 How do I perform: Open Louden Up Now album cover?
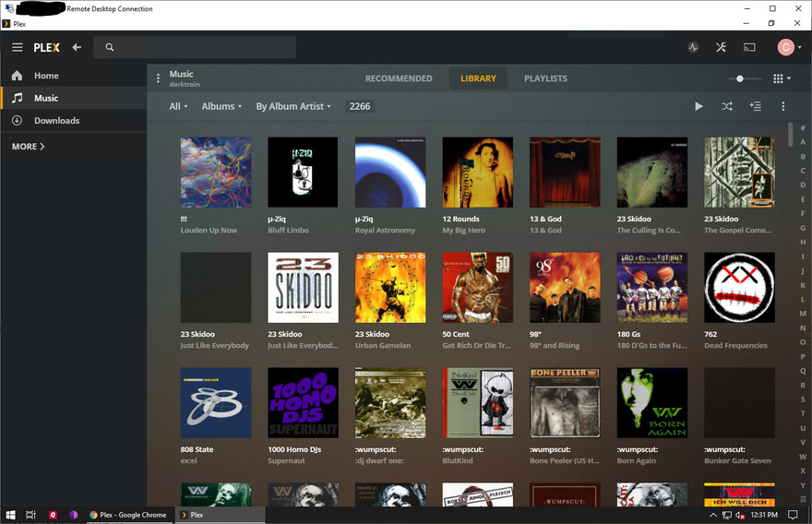(216, 173)
